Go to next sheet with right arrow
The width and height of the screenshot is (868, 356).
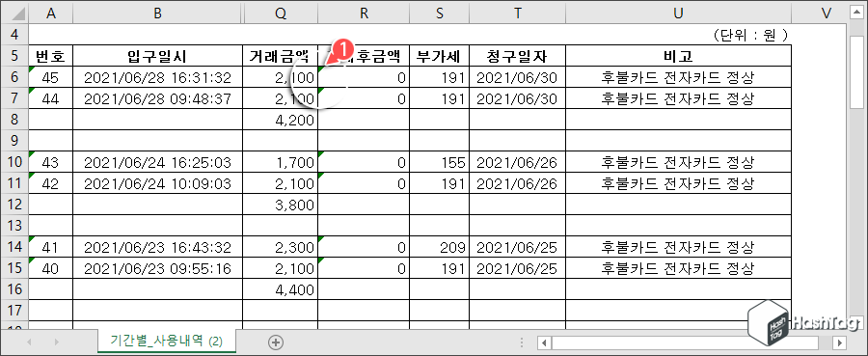point(56,342)
